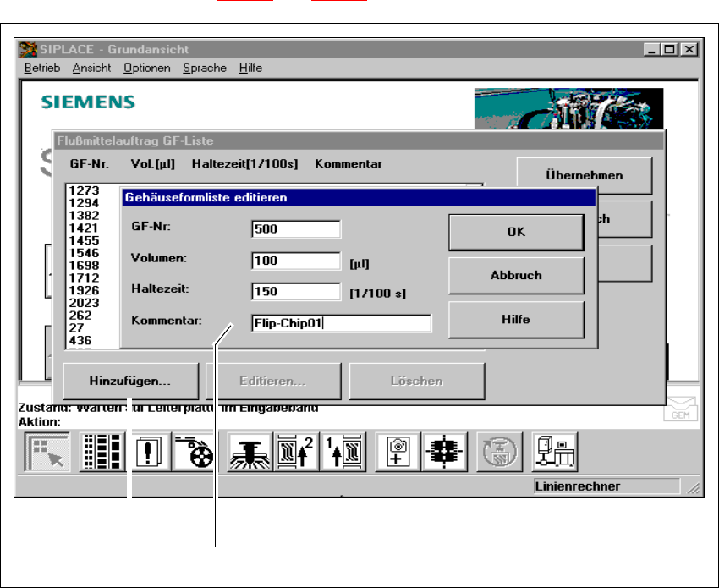The width and height of the screenshot is (719, 588).
Task: Click into the GF-Nr input field
Action: pyautogui.click(x=296, y=229)
